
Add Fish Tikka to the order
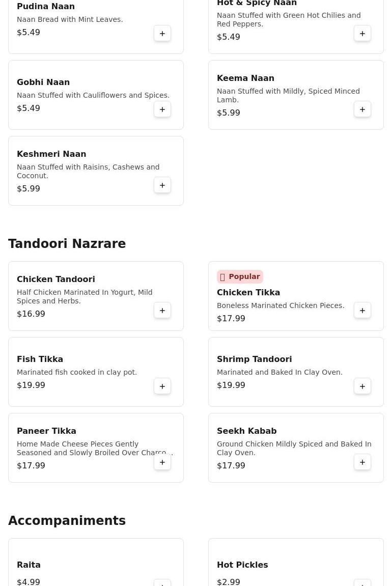(x=162, y=386)
